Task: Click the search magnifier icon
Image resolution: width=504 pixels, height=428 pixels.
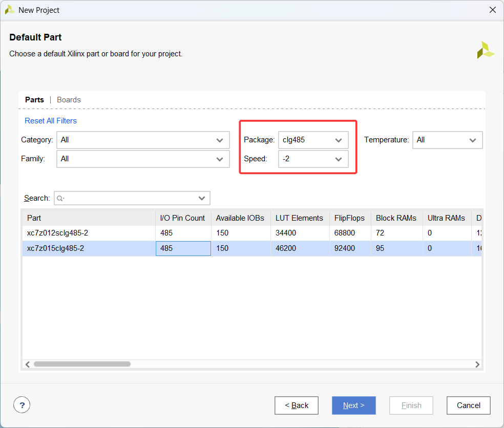Action: click(60, 198)
